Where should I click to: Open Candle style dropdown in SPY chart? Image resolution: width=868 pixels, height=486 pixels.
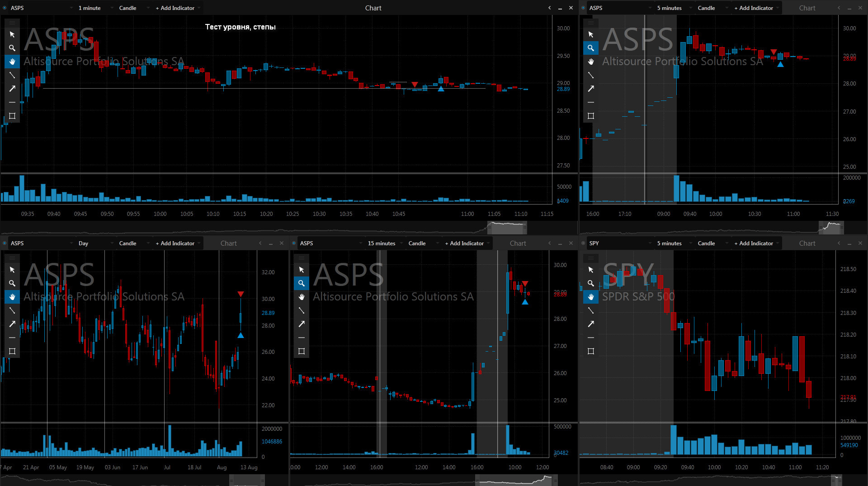[x=712, y=243]
